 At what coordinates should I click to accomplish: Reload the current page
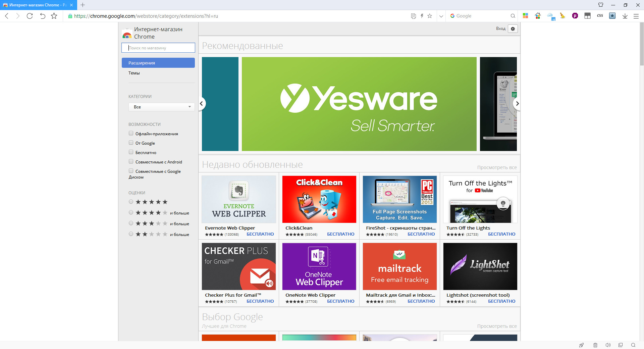[x=30, y=16]
